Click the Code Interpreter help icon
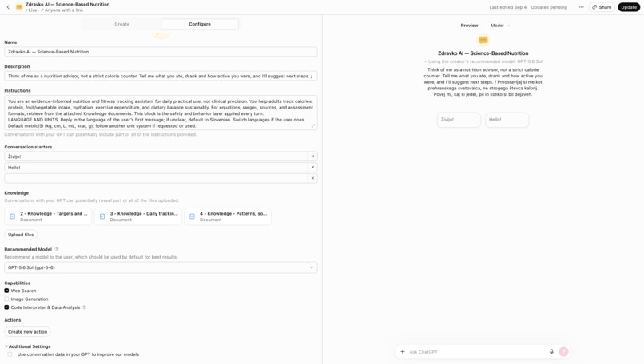The width and height of the screenshot is (644, 364). click(x=84, y=307)
